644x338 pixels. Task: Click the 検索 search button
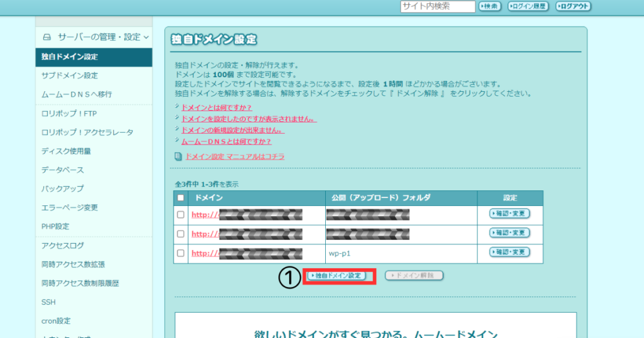(490, 6)
